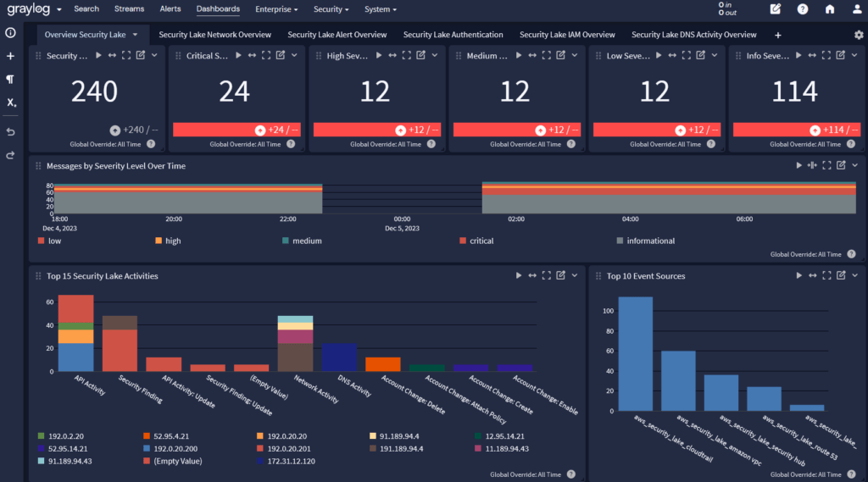The width and height of the screenshot is (868, 482).
Task: Switch to Security Lake Network Overview tab
Action: [214, 35]
